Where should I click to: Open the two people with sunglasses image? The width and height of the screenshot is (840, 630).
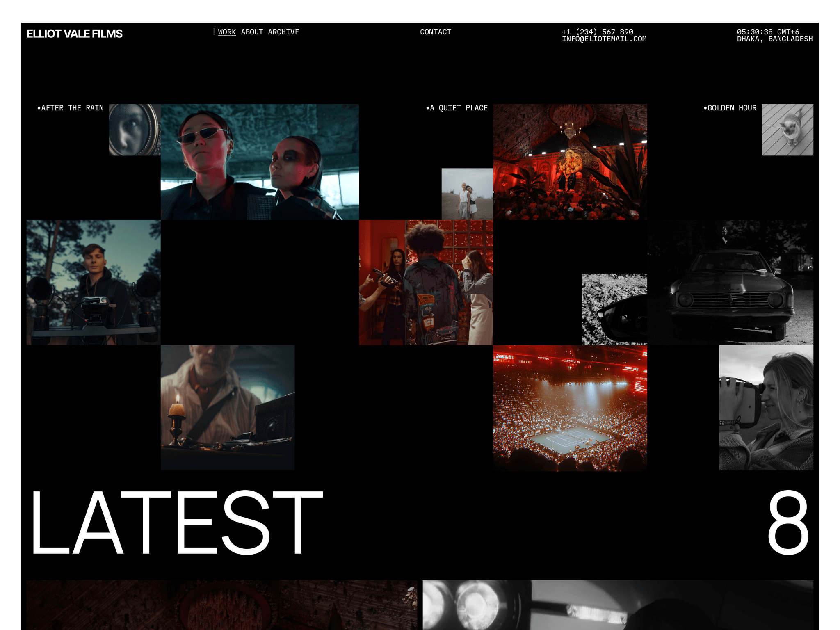(x=260, y=162)
